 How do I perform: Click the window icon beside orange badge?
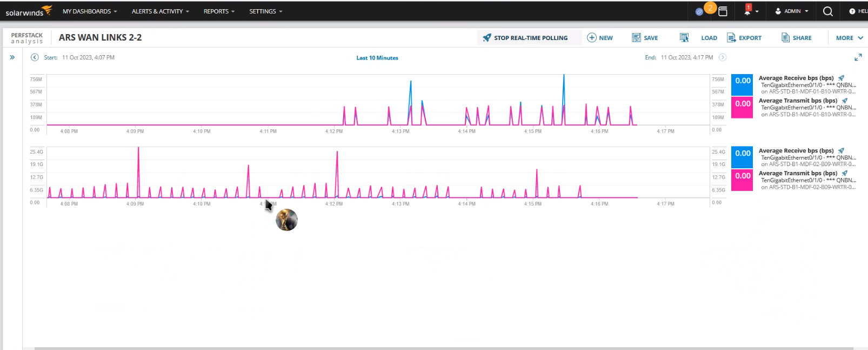723,11
